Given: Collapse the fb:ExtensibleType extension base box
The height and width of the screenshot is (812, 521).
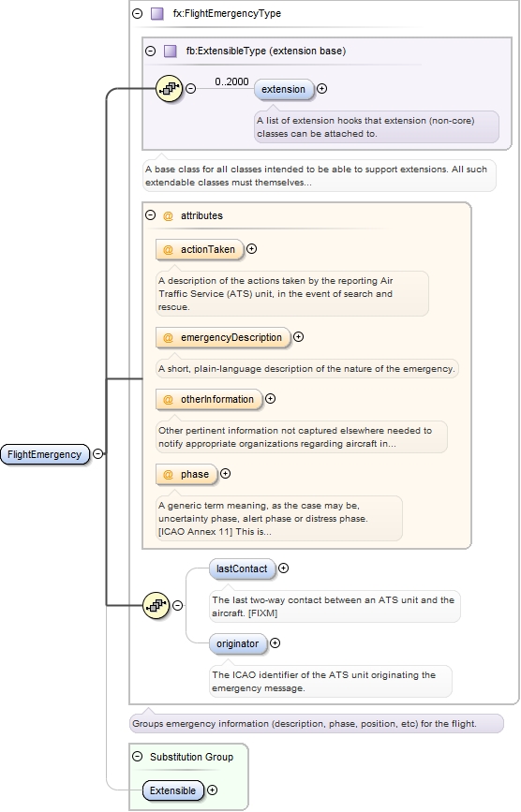Looking at the screenshot, I should (150, 51).
